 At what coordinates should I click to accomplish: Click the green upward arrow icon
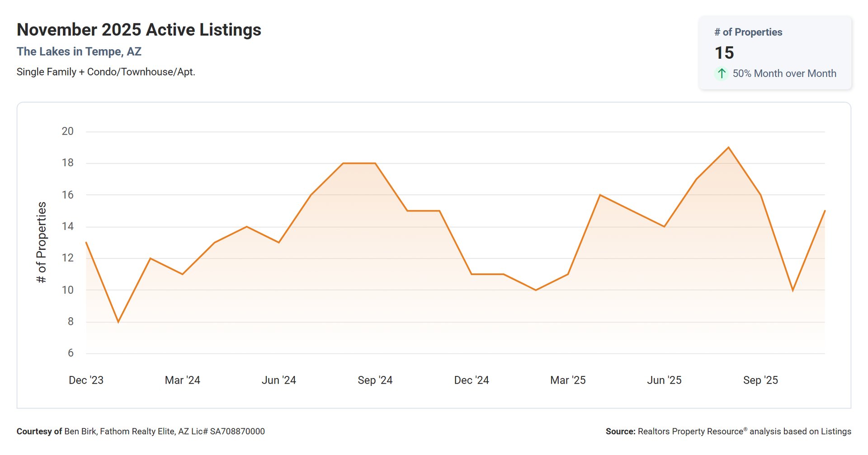coord(722,74)
